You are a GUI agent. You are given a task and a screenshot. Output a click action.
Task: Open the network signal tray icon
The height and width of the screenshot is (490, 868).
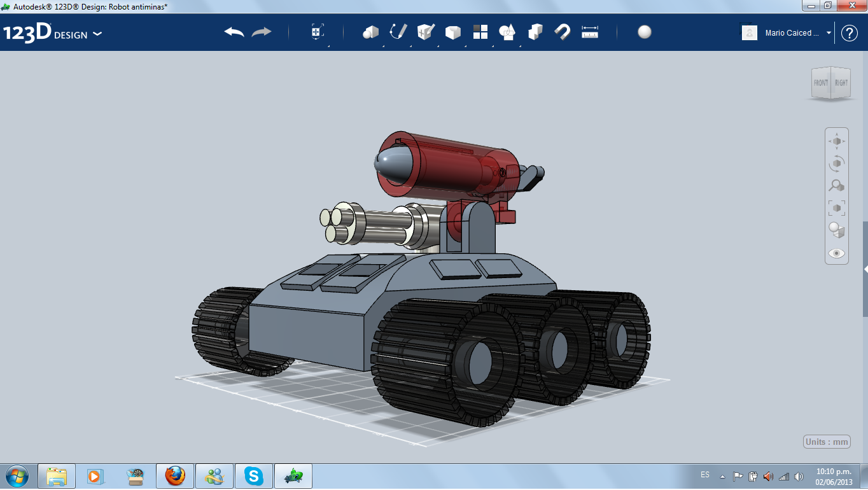(783, 476)
